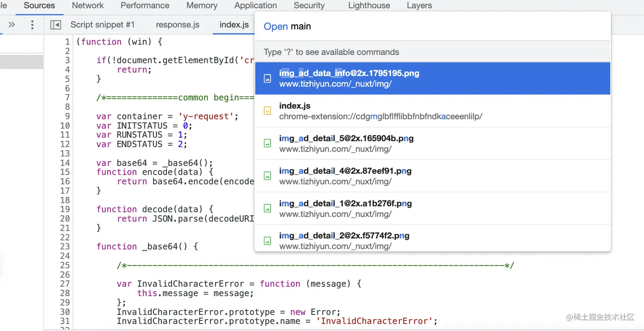The height and width of the screenshot is (331, 644).
Task: Click 'function encode(data) {' code line
Action: pyautogui.click(x=155, y=172)
